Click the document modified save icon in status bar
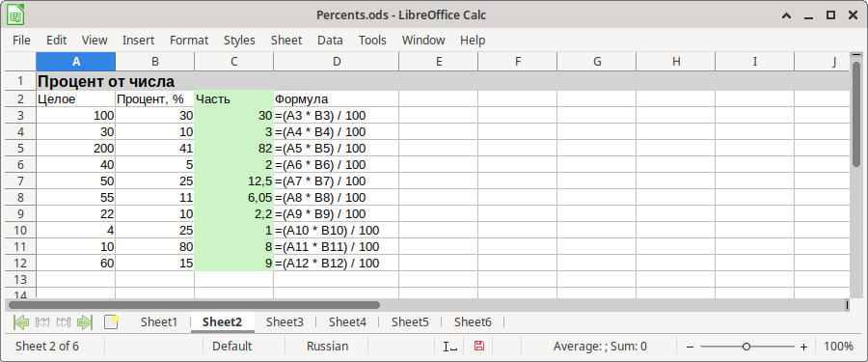This screenshot has width=868, height=362. pos(478,347)
